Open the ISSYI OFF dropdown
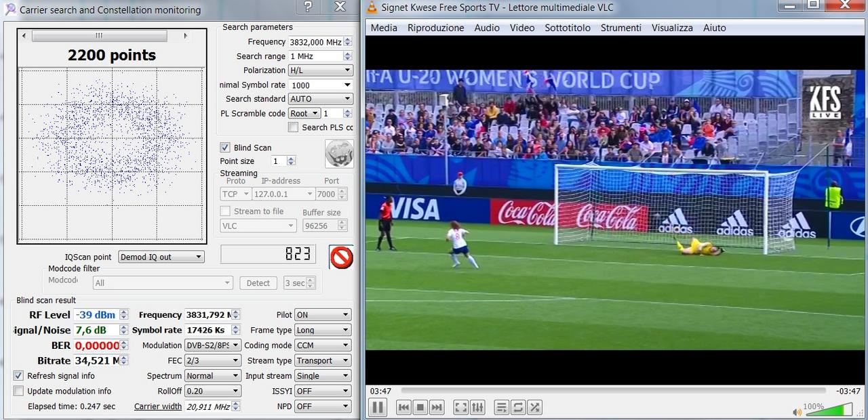 tap(323, 391)
